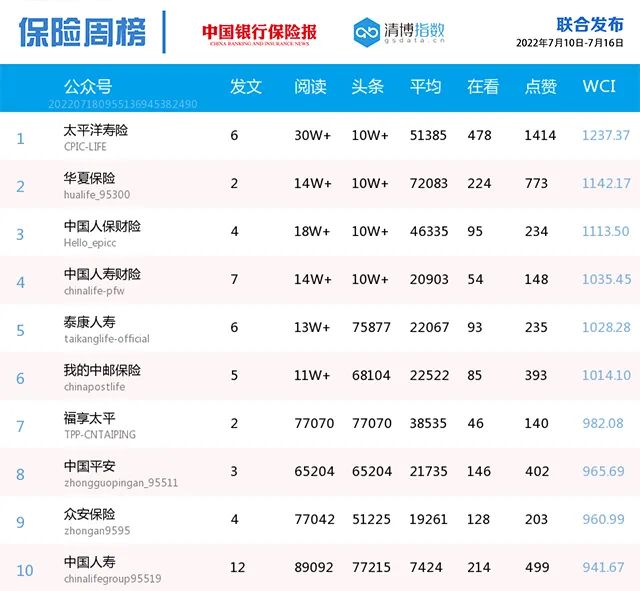Click the 点赞 column header
This screenshot has width=640, height=591.
pos(540,87)
